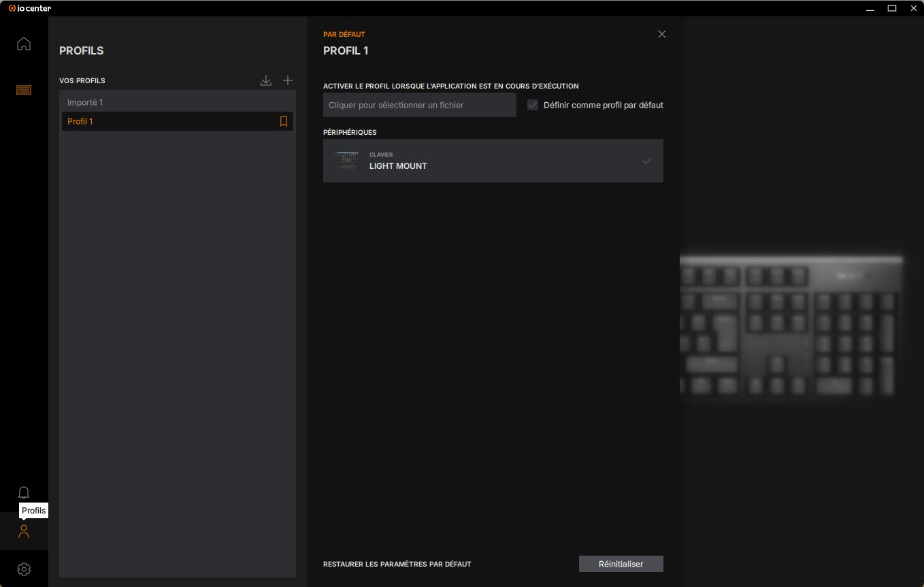924x587 pixels.
Task: Open the Home screen icon
Action: [24, 44]
